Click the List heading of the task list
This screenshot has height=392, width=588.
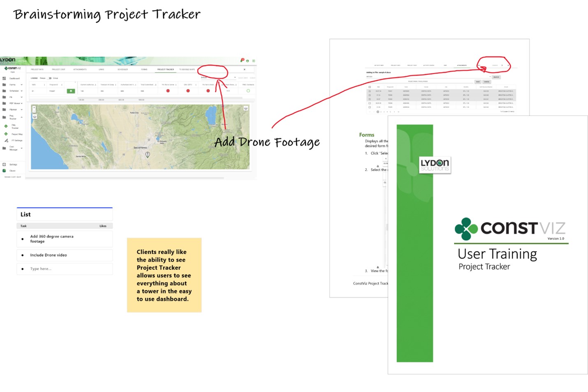(x=25, y=214)
